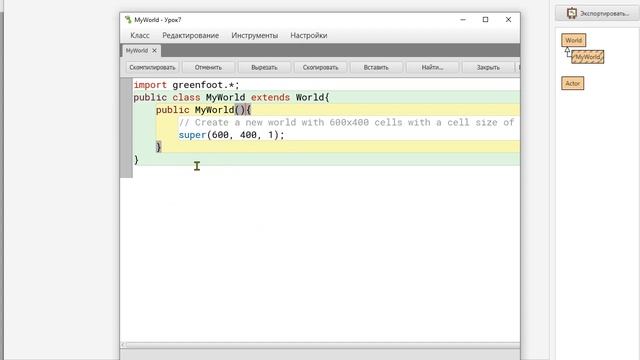
Task: Click the Найти... button
Action: coord(432,67)
